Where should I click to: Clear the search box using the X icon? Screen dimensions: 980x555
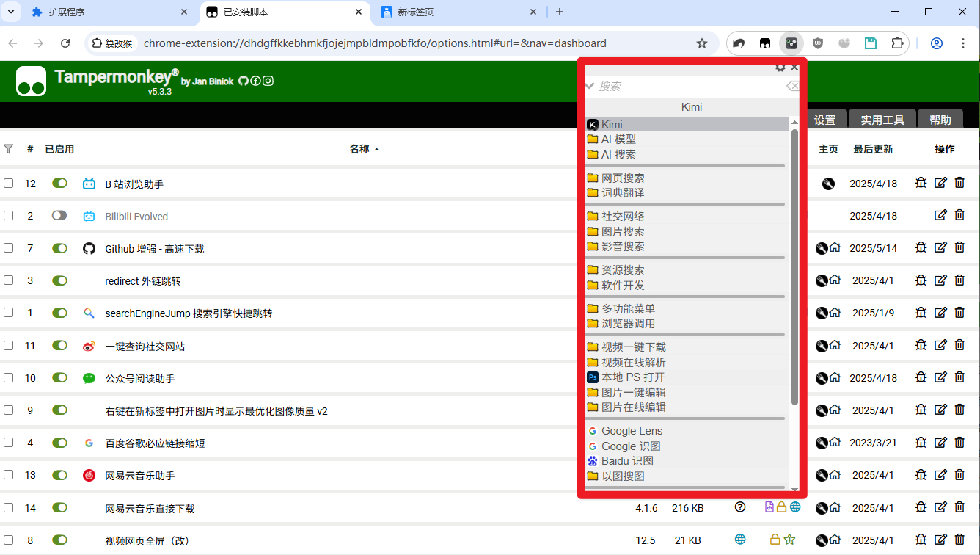tap(792, 86)
